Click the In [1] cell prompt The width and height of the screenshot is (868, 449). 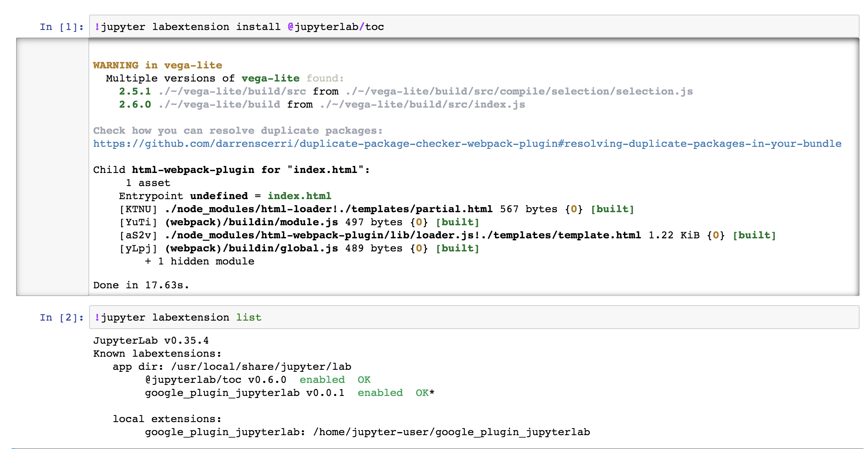point(61,26)
